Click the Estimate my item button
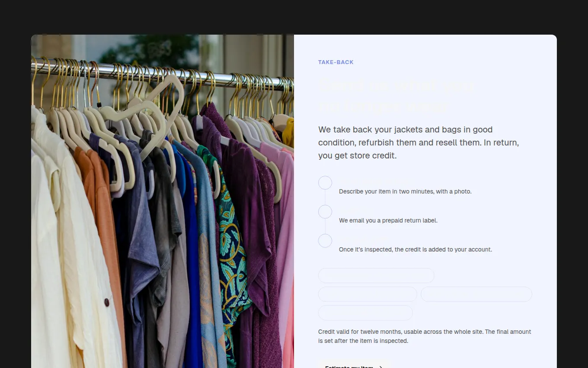The height and width of the screenshot is (368, 588). [355, 364]
